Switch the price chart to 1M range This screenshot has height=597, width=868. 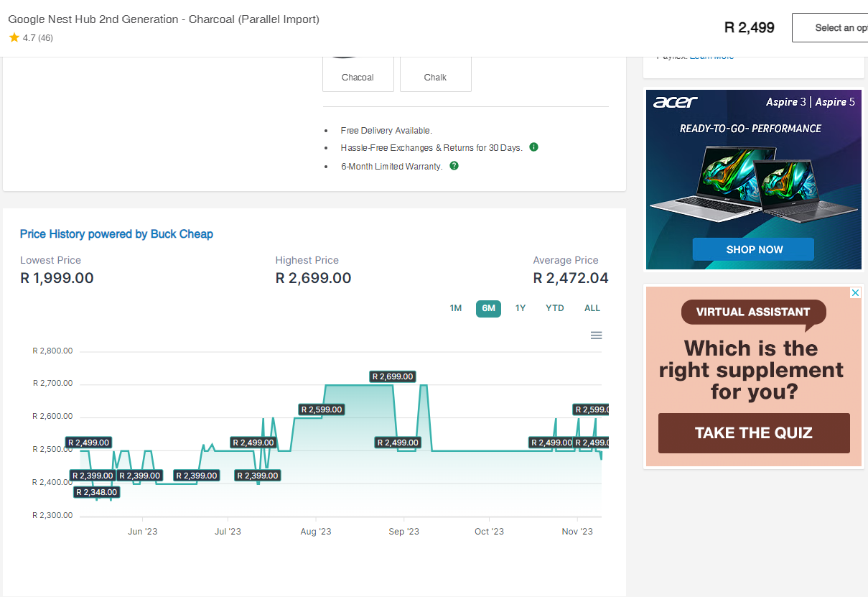(x=456, y=308)
